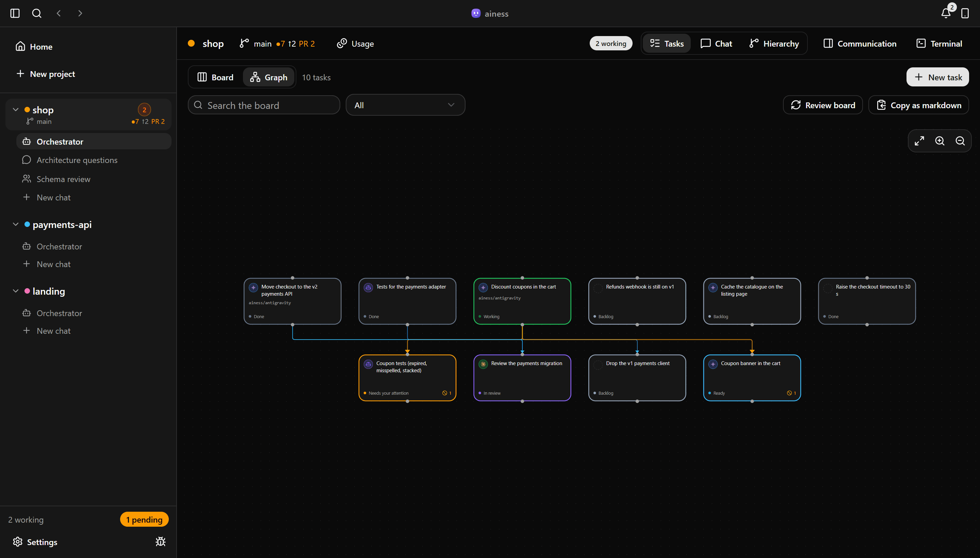Open the notifications bell
The width and height of the screenshot is (980, 558).
tap(946, 13)
